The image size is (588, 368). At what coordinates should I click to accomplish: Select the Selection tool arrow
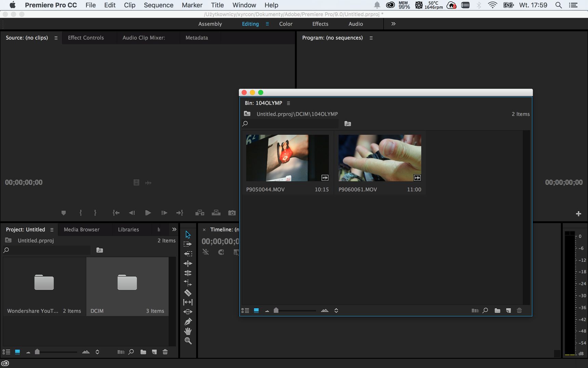pyautogui.click(x=188, y=234)
